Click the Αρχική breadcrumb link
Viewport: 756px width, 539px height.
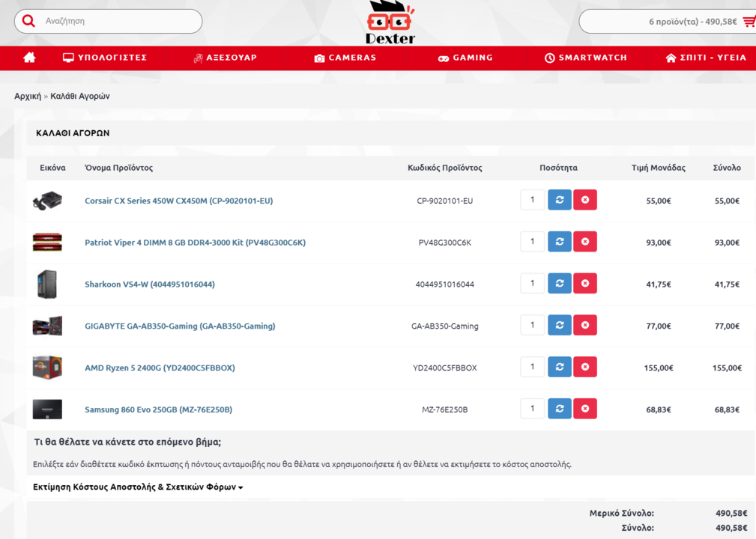(28, 96)
